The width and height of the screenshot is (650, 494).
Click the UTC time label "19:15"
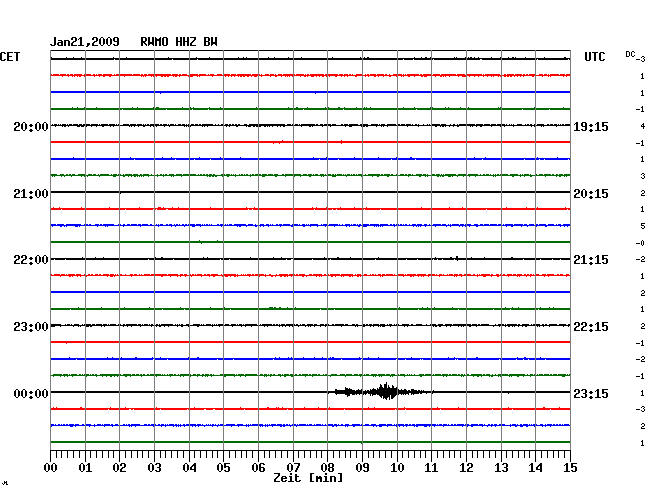(x=591, y=126)
